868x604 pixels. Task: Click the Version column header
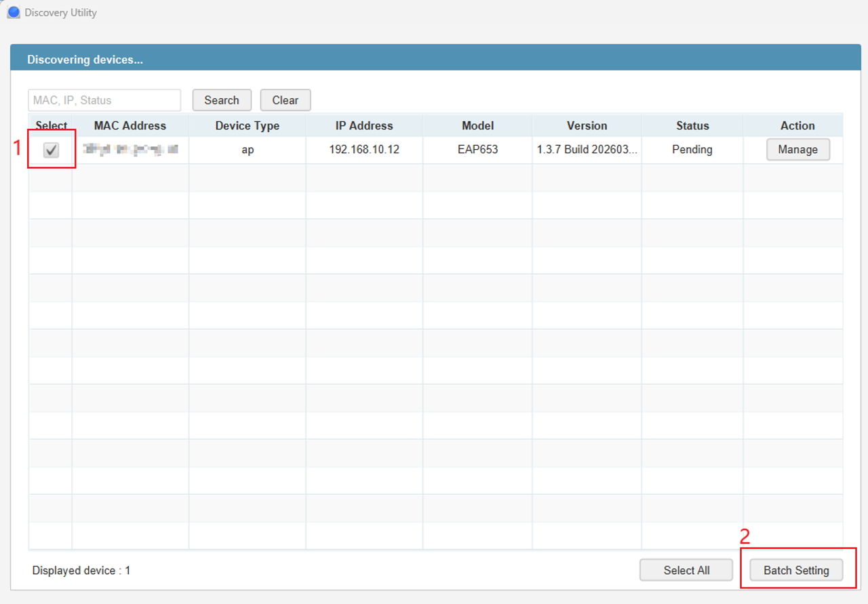(x=587, y=125)
